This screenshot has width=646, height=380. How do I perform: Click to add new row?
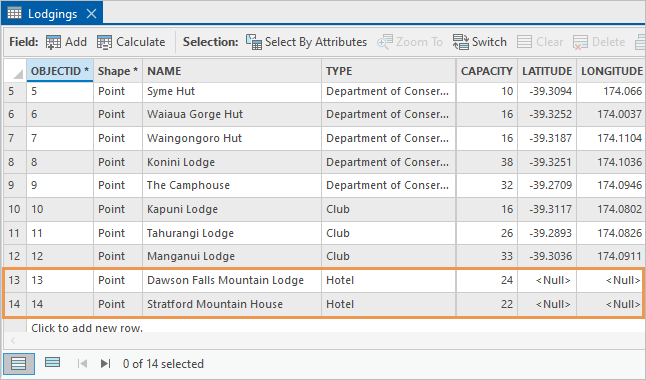tap(87, 328)
